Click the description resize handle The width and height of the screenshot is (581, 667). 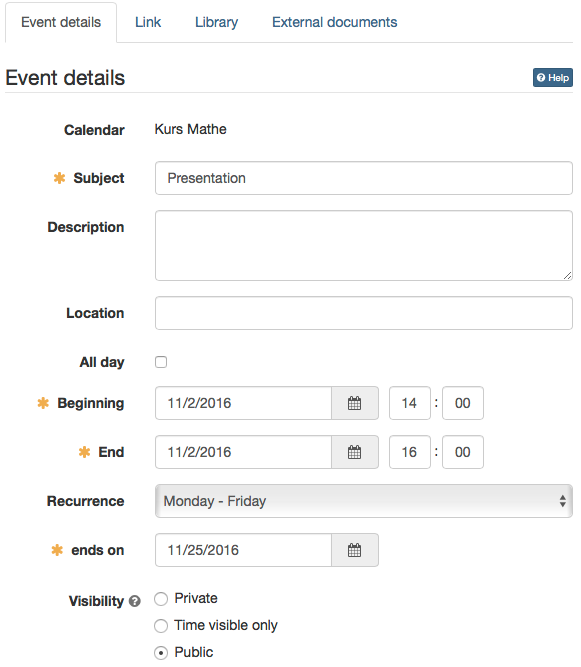click(567, 276)
